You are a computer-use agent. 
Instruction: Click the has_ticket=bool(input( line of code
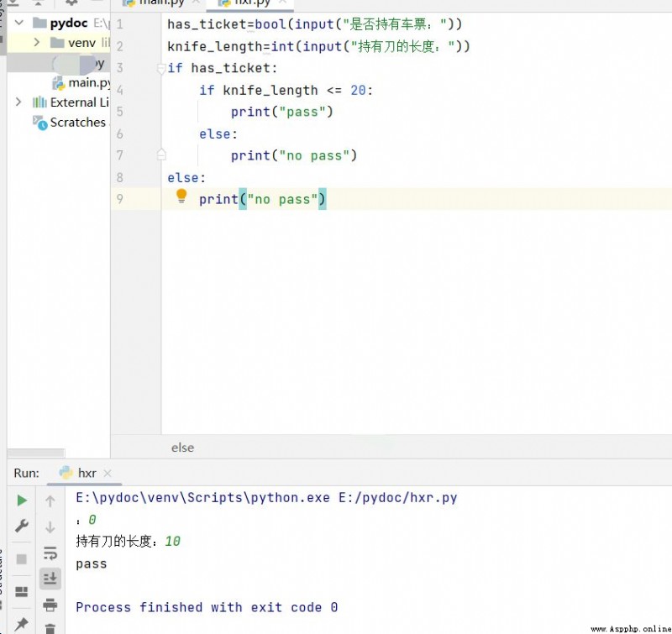pyautogui.click(x=314, y=24)
